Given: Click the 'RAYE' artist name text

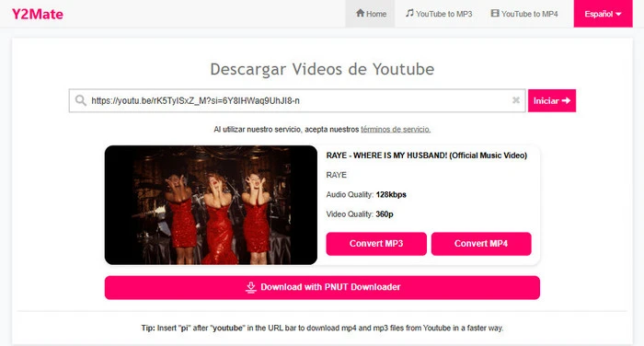Looking at the screenshot, I should click(x=337, y=175).
